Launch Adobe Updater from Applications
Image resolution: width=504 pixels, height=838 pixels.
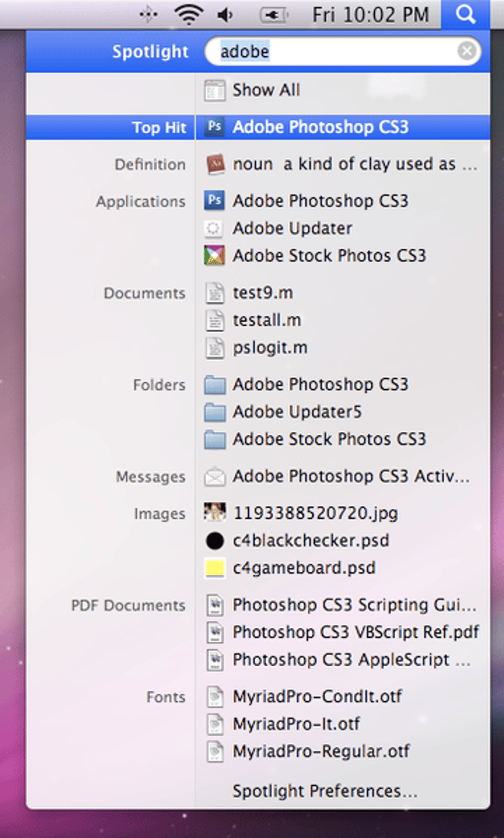tap(279, 228)
